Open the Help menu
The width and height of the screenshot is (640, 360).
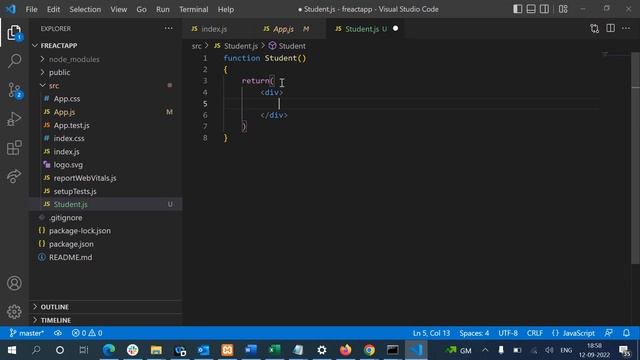click(x=226, y=9)
